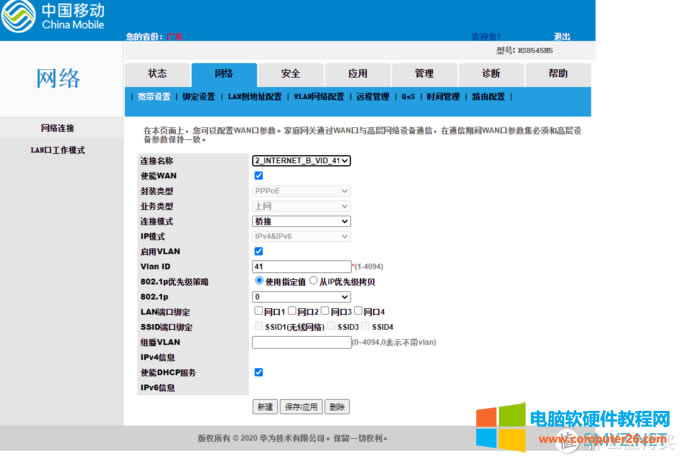
Task: Select LAN口工作模式 in the sidebar
Action: [x=57, y=150]
